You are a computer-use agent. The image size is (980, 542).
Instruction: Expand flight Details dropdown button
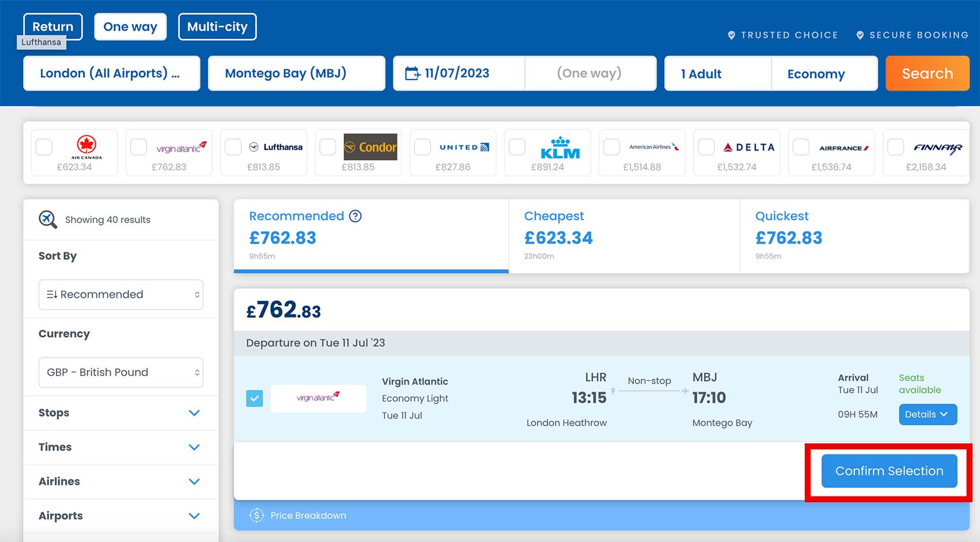click(928, 415)
